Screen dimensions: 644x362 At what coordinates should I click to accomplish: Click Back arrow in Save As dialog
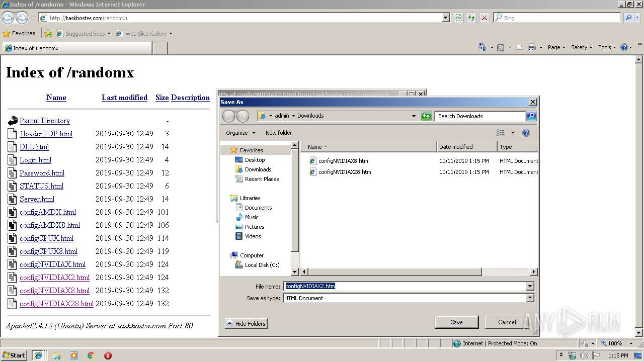pos(228,116)
